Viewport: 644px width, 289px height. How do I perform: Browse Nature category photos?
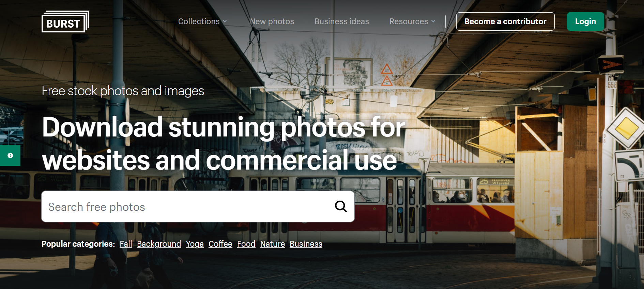click(273, 244)
